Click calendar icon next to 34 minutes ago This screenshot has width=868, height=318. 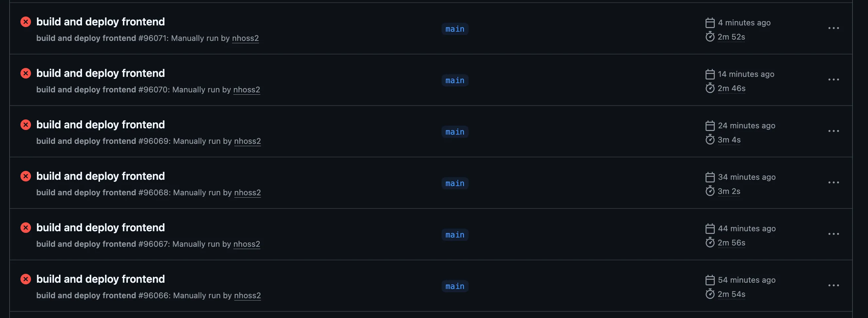[709, 177]
